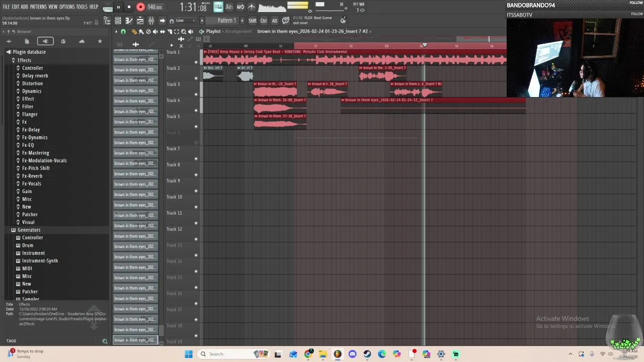The image size is (644, 362).
Task: Open the ADD menu
Action: pos(24,7)
